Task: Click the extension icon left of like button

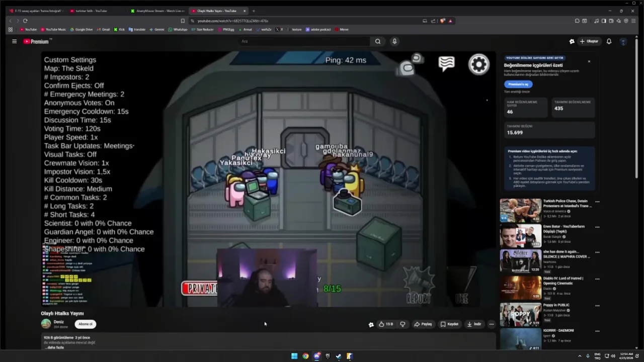Action: [x=371, y=324]
